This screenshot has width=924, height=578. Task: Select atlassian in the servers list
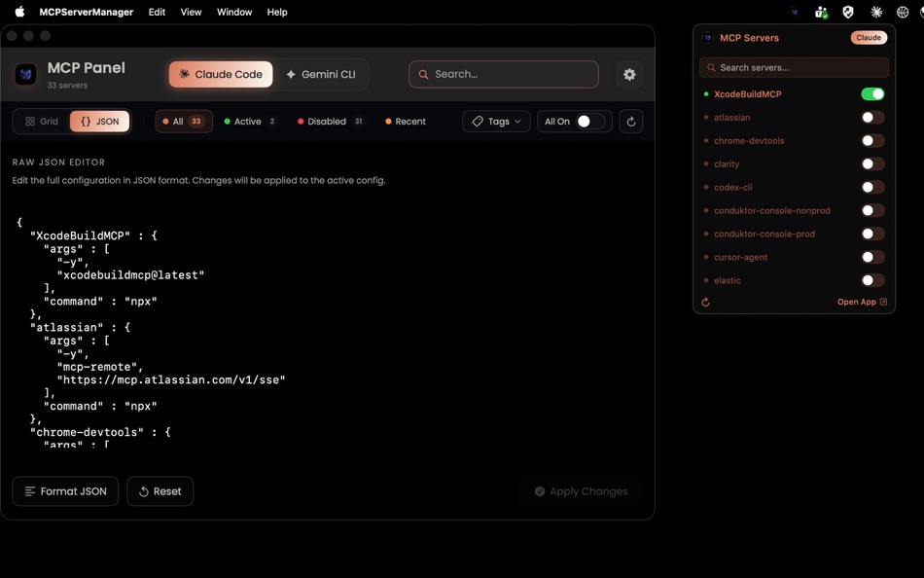pyautogui.click(x=731, y=118)
